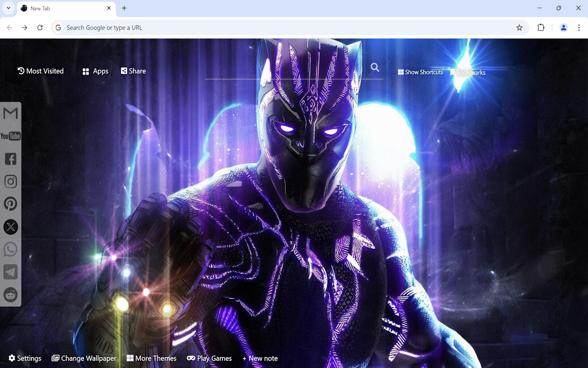Open Facebook sidebar shortcut
This screenshot has height=368, width=588.
11,159
